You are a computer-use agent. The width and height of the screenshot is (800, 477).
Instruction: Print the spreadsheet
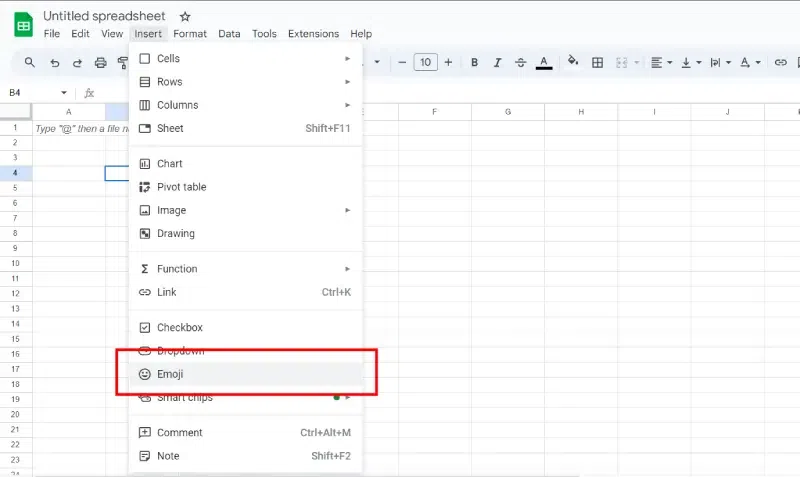[101, 63]
